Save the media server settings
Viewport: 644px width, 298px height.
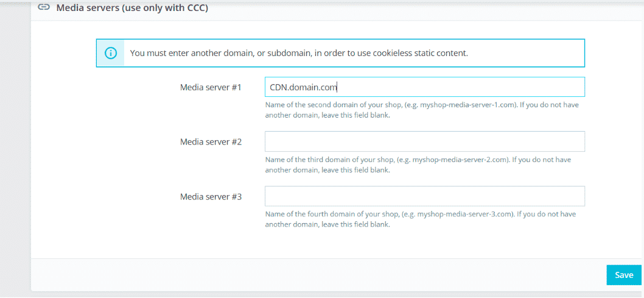624,275
